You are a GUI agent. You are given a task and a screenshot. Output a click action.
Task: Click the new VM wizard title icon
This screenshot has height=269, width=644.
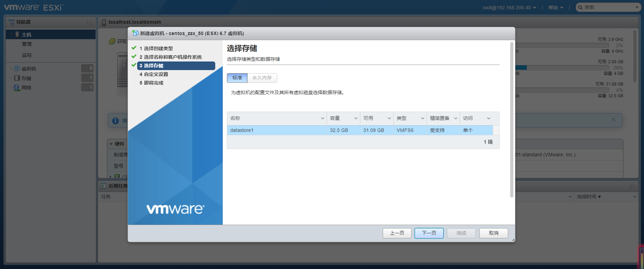(135, 33)
